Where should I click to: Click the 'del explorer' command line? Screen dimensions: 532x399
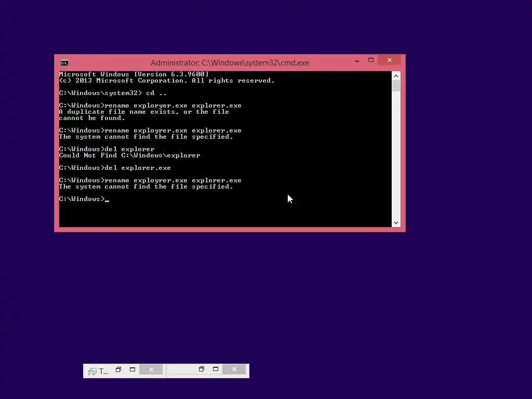pos(107,149)
